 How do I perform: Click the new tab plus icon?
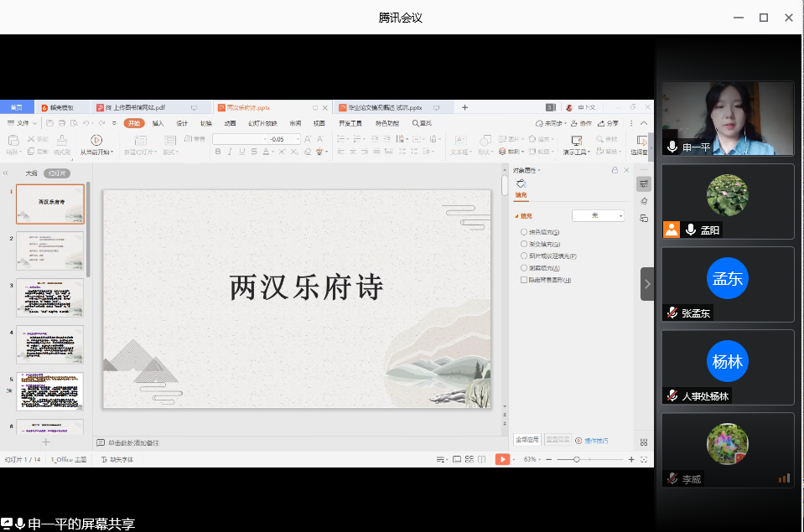click(x=464, y=107)
